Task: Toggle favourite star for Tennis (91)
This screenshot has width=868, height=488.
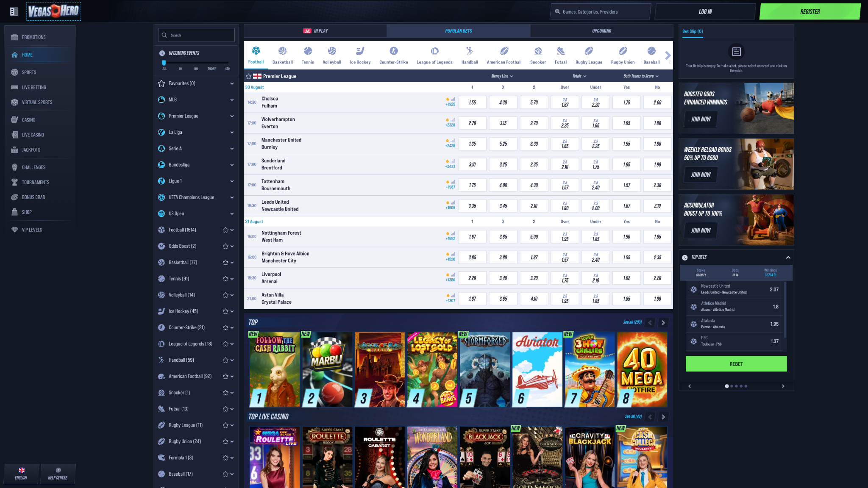Action: (x=225, y=279)
